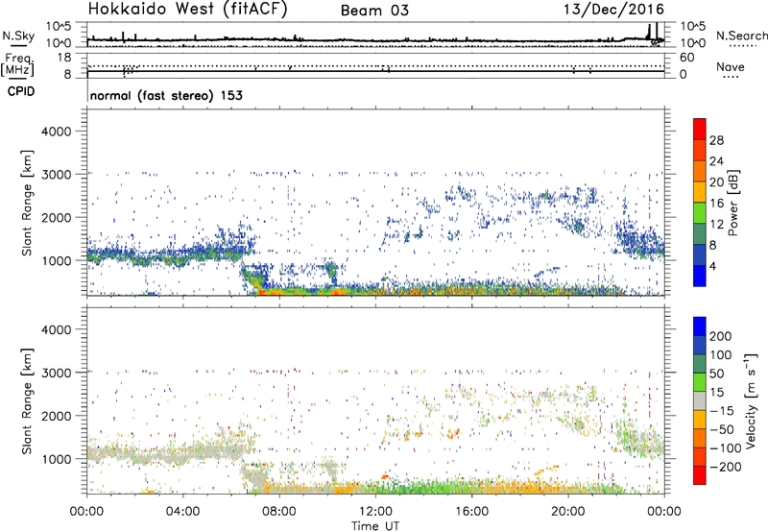This screenshot has height=532, width=768.
Task: Click the '16' power color bar value
Action: tap(716, 204)
